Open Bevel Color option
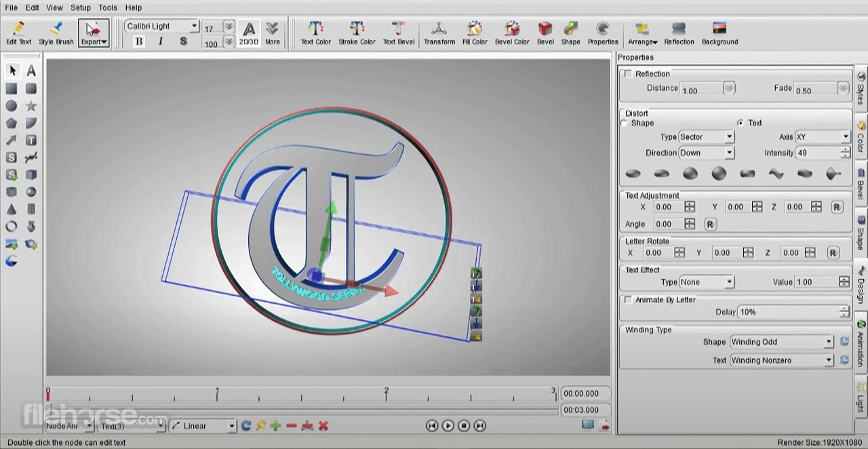 coord(512,33)
